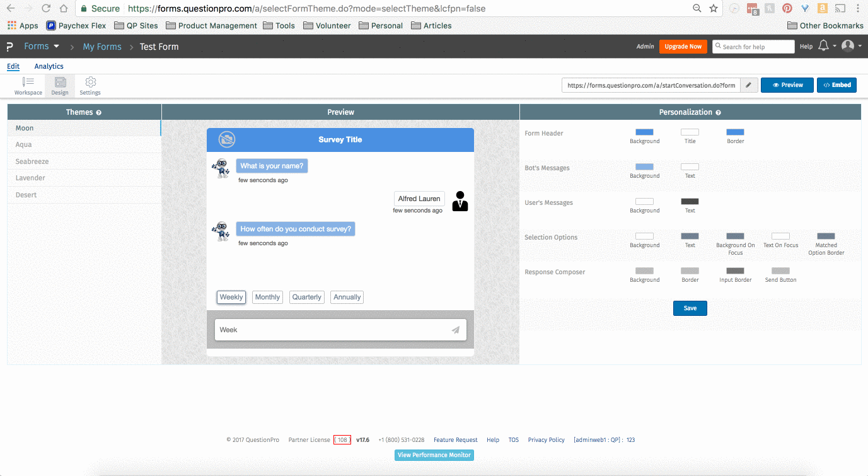The image size is (868, 476).
Task: Bookmark this page with star icon
Action: pyautogui.click(x=714, y=9)
